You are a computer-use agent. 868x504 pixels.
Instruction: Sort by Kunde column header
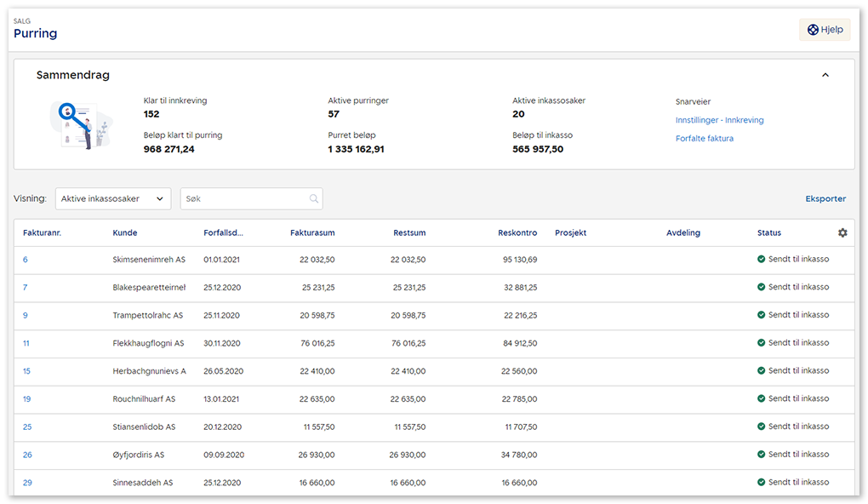(x=125, y=233)
